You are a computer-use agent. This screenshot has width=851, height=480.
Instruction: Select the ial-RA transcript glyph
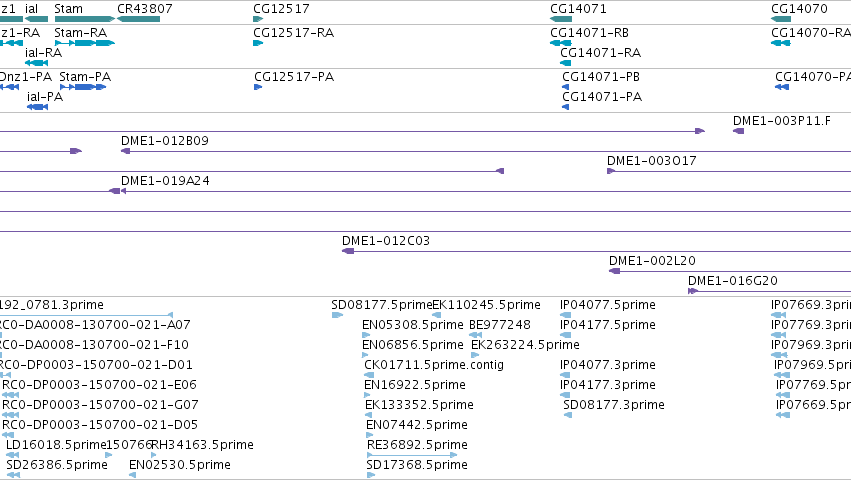pyautogui.click(x=36, y=63)
